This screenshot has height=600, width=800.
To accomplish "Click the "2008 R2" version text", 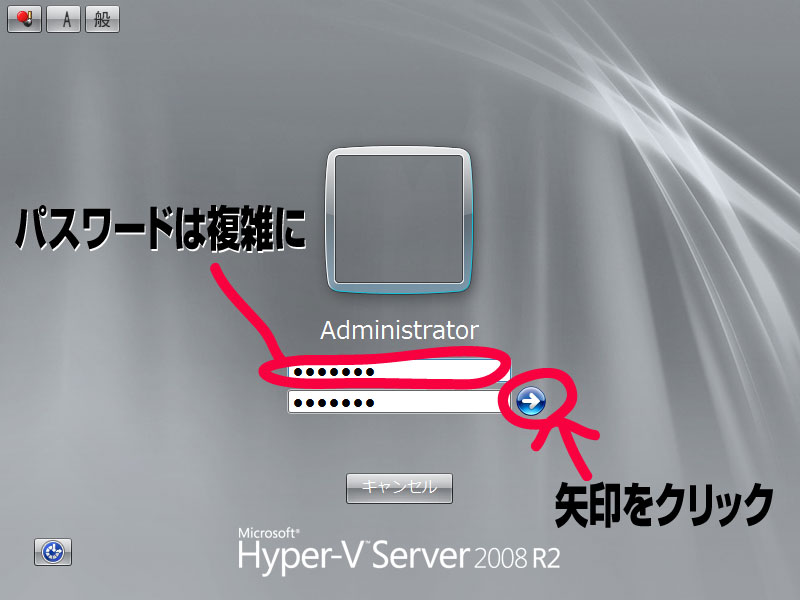I will [517, 558].
